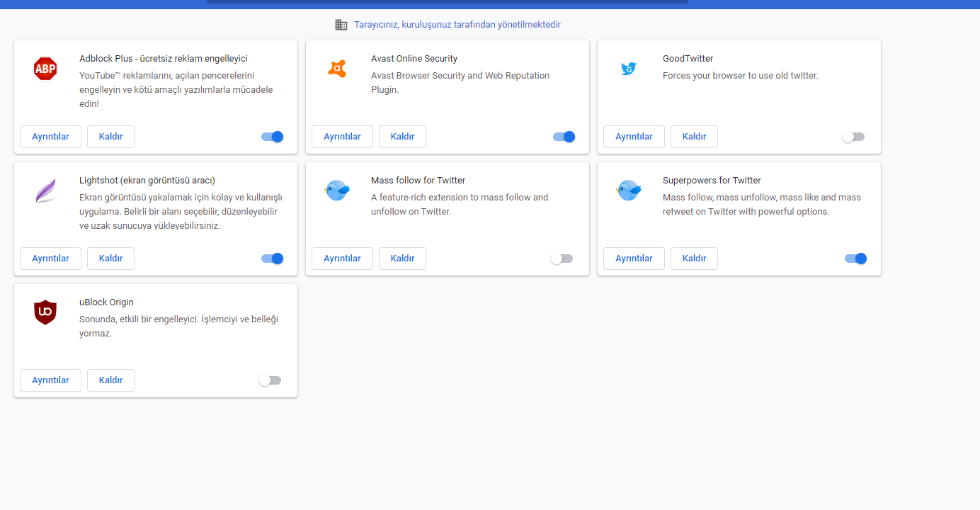Click the Adblock Plus ABP icon
980x510 pixels.
click(x=45, y=69)
